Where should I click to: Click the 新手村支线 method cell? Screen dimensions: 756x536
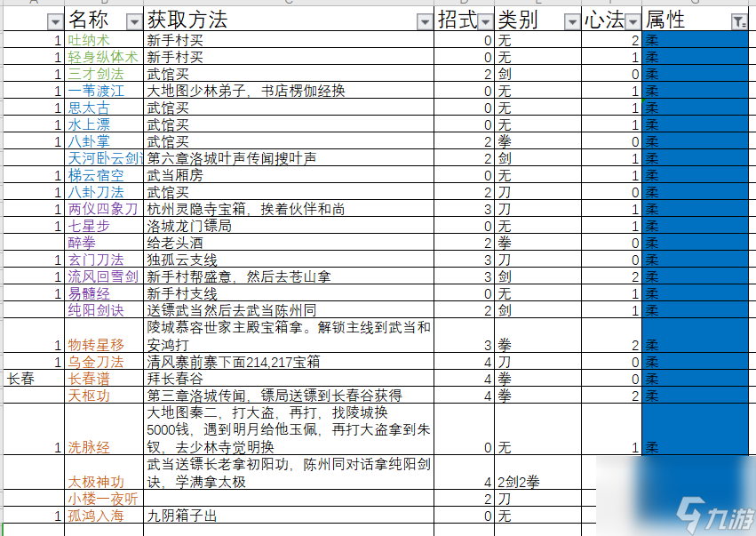point(289,293)
